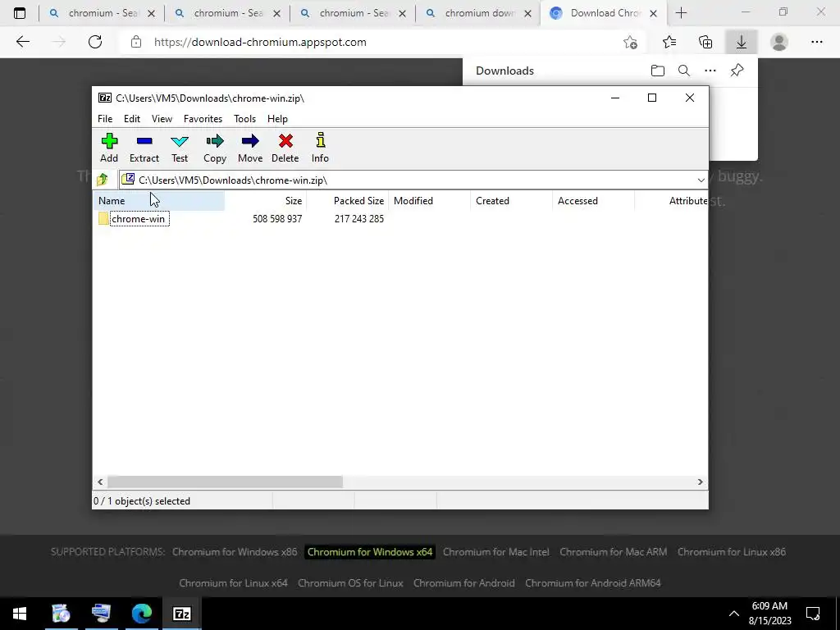
Task: Open the Edge Collections icon
Action: pos(705,42)
